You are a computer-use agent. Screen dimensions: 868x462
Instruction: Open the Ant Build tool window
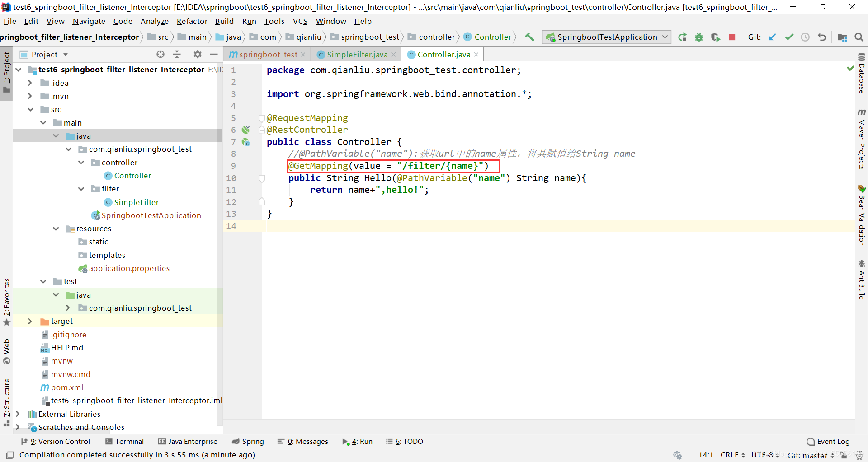coord(862,280)
